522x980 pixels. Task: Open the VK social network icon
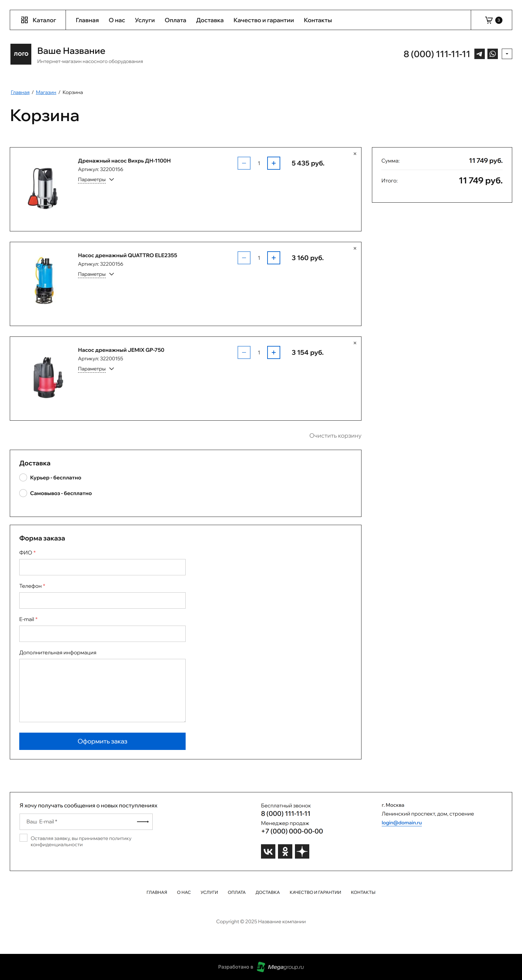pos(268,851)
